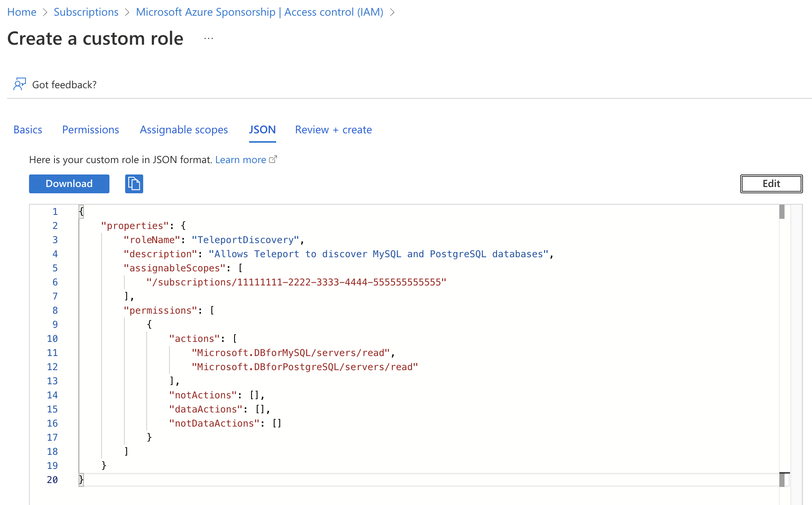
Task: Click the Edit button
Action: [x=771, y=183]
